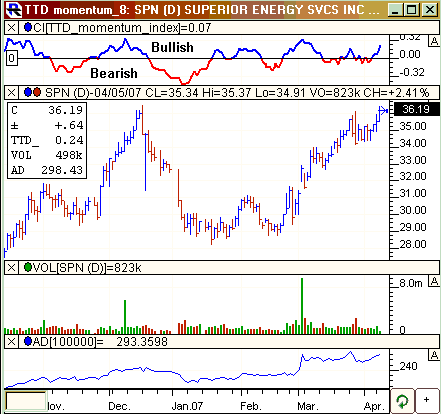Select the Bullish label on the momentum chart
This screenshot has width=441, height=414.
point(172,47)
